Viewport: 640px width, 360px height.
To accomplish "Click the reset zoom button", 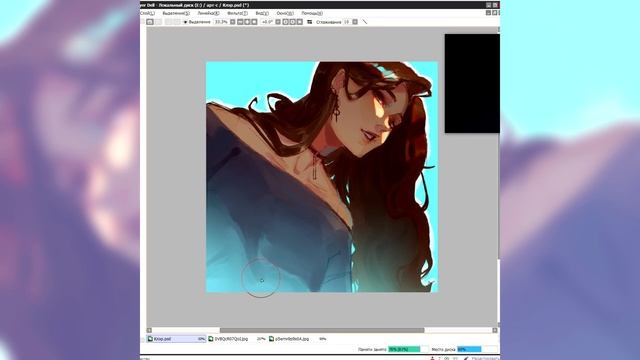I will pyautogui.click(x=254, y=22).
